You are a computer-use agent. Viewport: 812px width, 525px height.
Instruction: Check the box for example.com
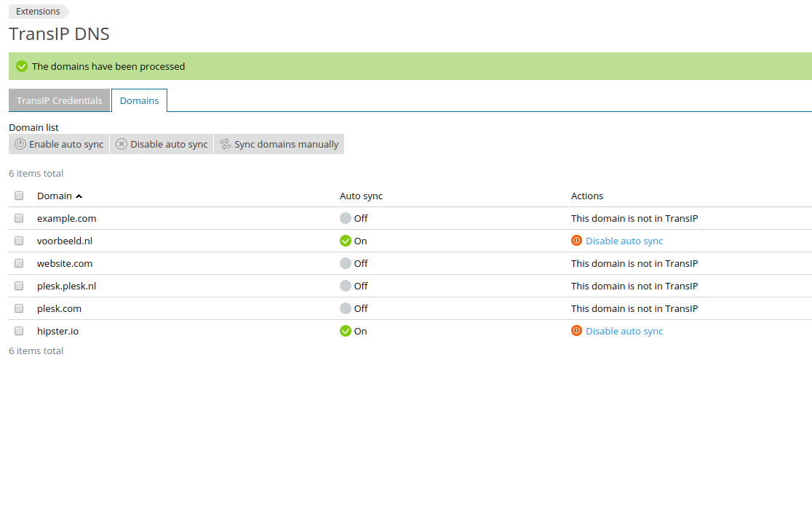pos(19,218)
